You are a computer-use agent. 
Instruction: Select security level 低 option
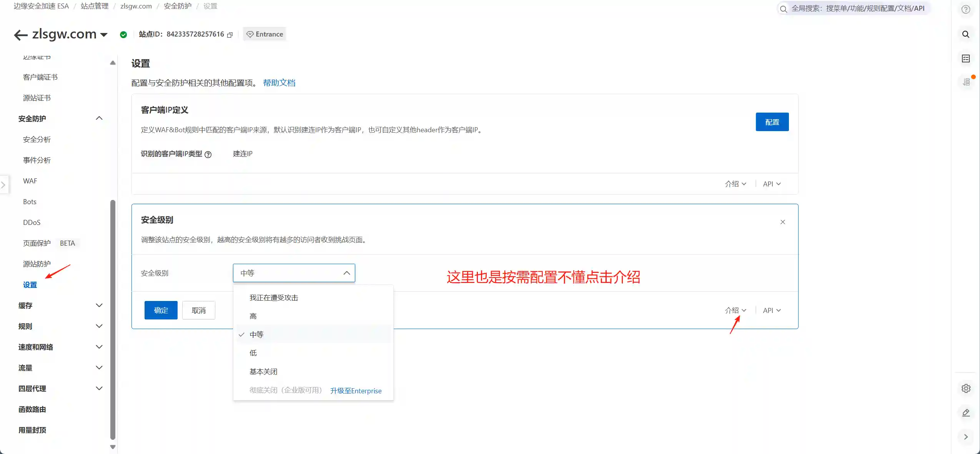click(x=252, y=353)
